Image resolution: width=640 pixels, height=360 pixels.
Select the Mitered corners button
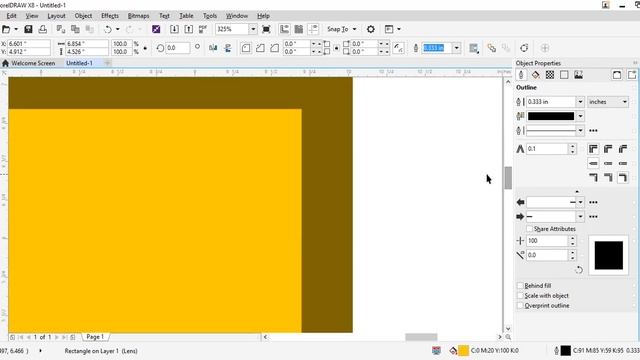[x=593, y=149]
